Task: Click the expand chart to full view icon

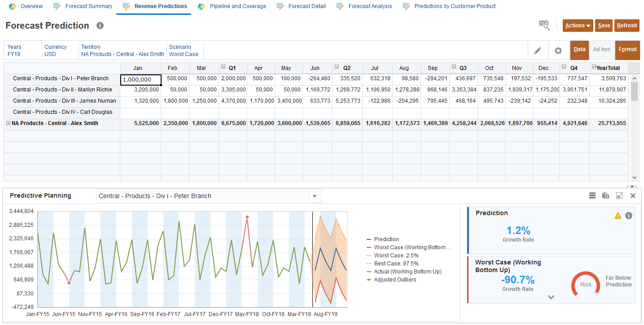Action: [x=619, y=195]
